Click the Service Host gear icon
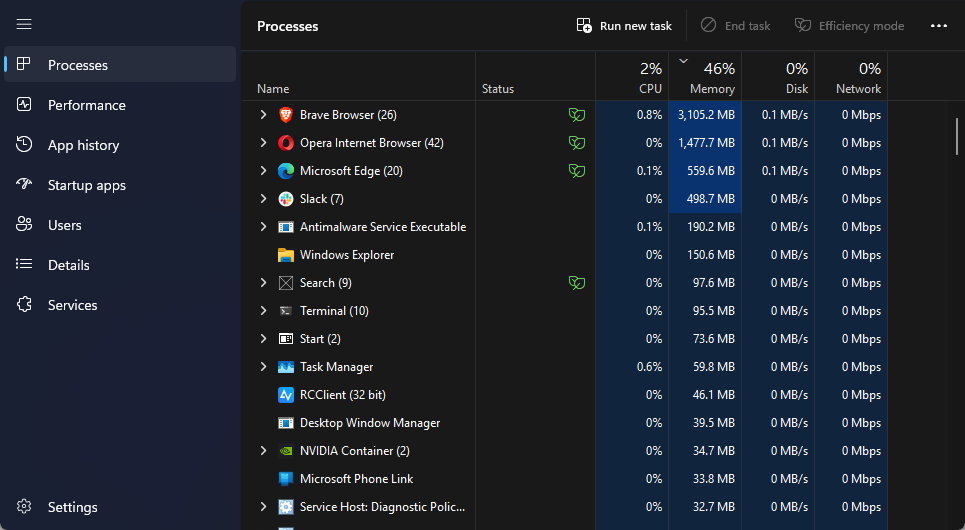This screenshot has width=965, height=530. coord(286,507)
